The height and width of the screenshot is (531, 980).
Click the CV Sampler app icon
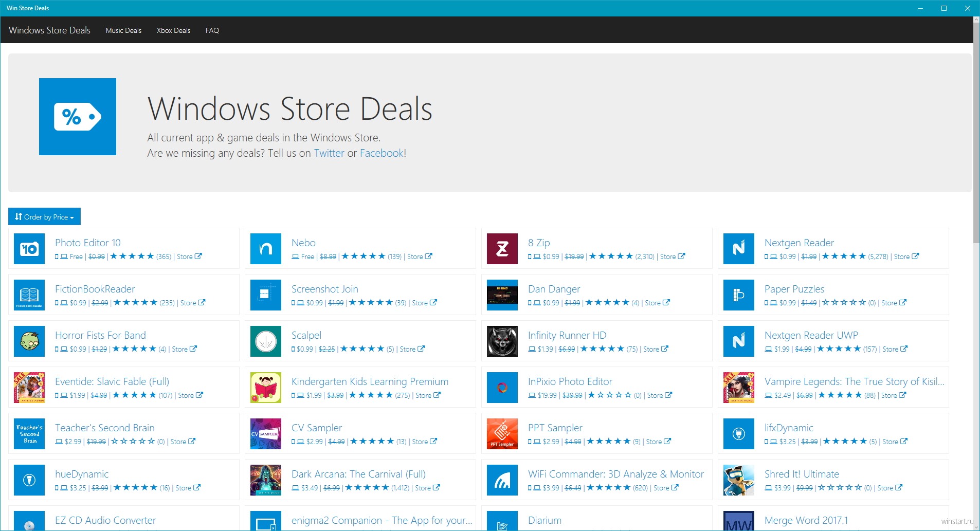(x=266, y=434)
